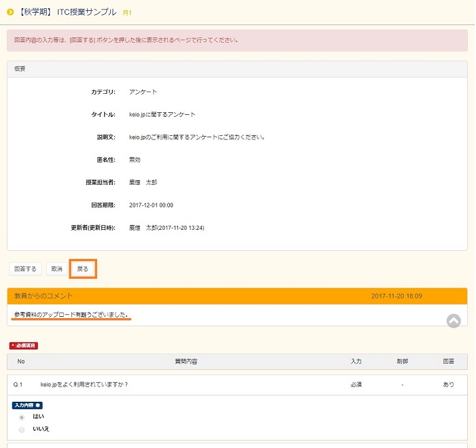Go back with the 戻る button
This screenshot has width=476, height=448.
point(82,269)
